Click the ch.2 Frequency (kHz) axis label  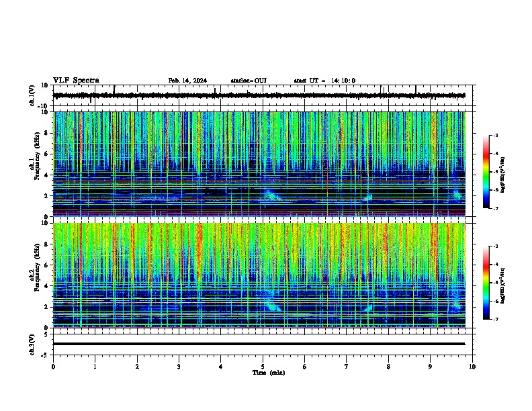pos(34,267)
